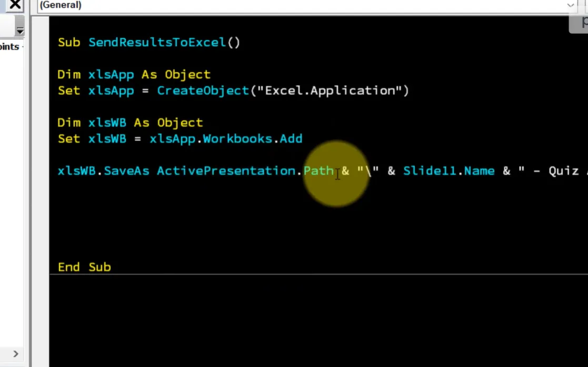Click the Path property after ActivePresentation
Image resolution: width=588 pixels, height=367 pixels.
318,171
